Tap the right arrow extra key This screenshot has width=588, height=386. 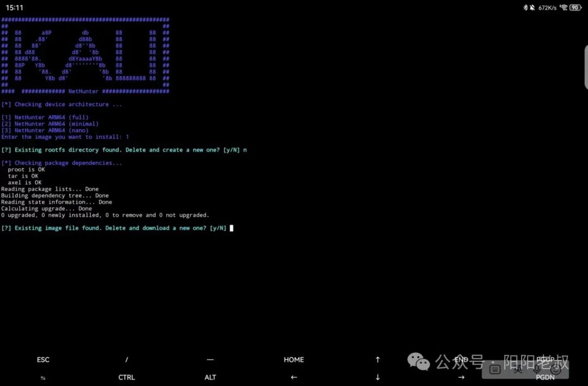coord(461,377)
